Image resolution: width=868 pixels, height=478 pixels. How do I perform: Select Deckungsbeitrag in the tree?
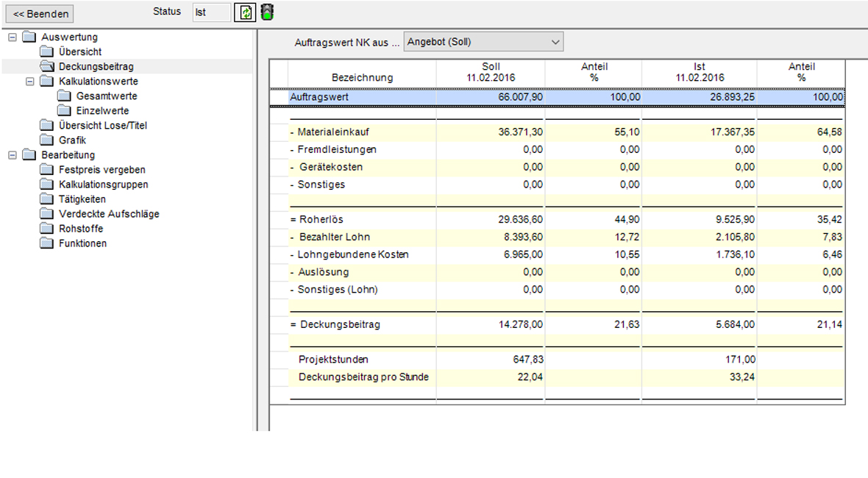[x=96, y=67]
